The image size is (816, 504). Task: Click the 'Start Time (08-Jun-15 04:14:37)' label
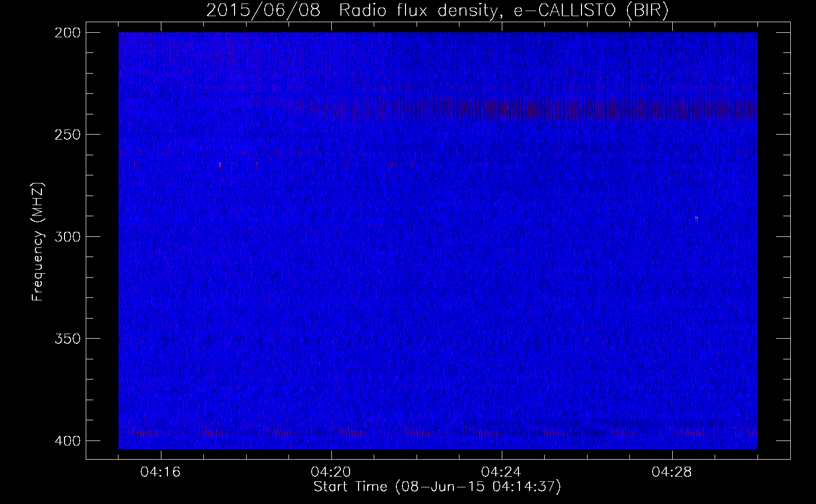coord(437,487)
